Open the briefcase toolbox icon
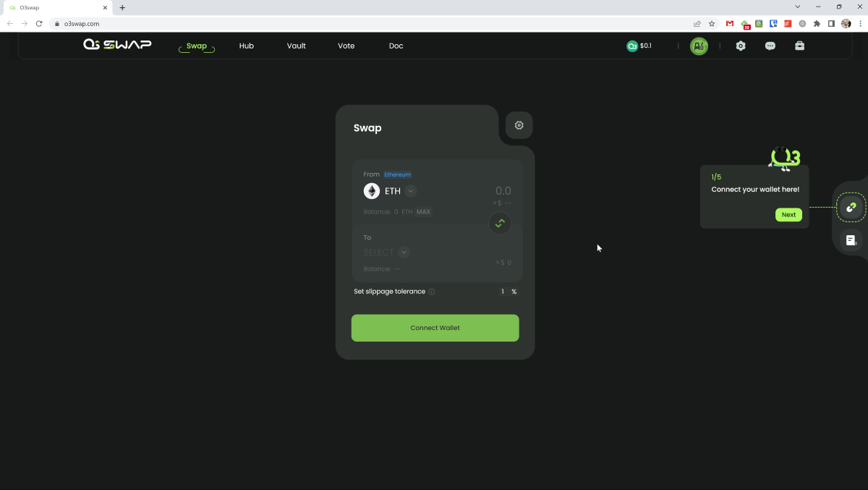Viewport: 868px width, 490px height. pos(799,46)
